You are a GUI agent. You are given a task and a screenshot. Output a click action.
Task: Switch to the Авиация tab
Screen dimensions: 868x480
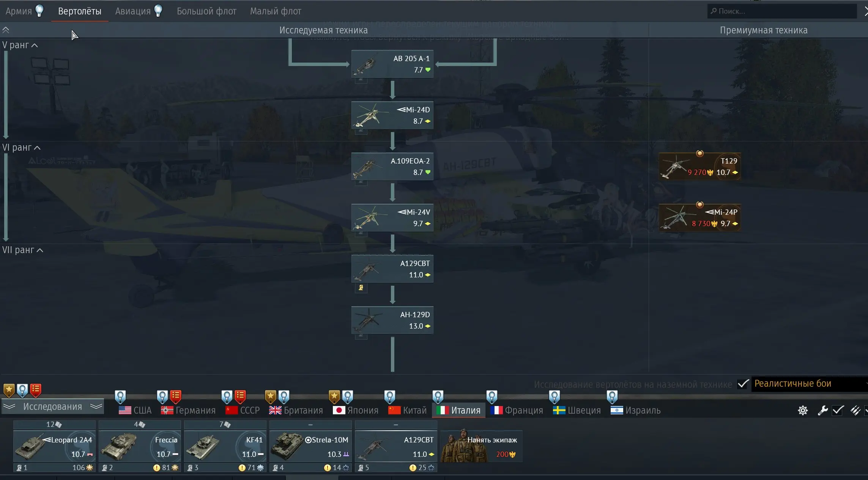(x=133, y=11)
